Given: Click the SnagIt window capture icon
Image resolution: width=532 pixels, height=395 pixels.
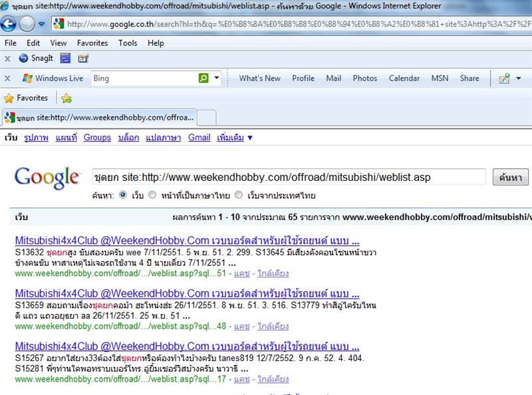Looking at the screenshot, I should coord(65,58).
